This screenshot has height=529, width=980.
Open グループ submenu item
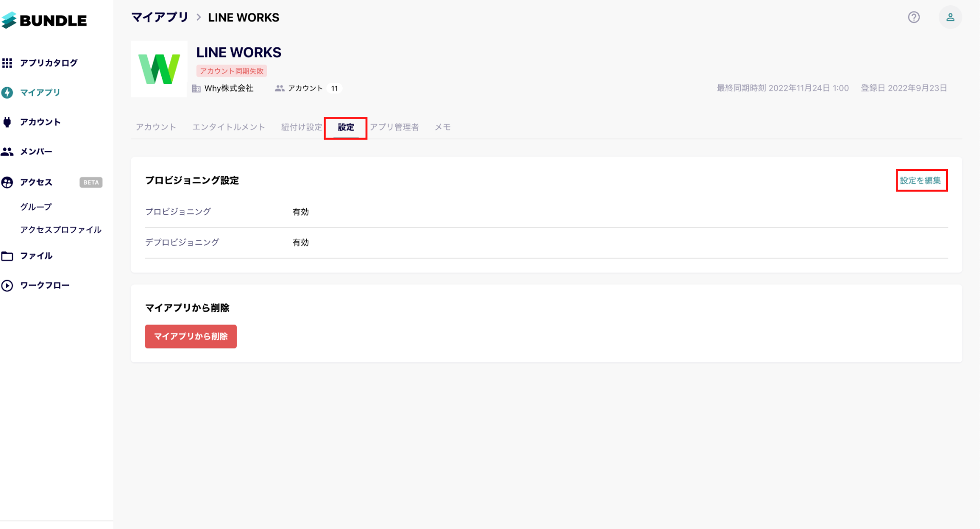pyautogui.click(x=36, y=207)
